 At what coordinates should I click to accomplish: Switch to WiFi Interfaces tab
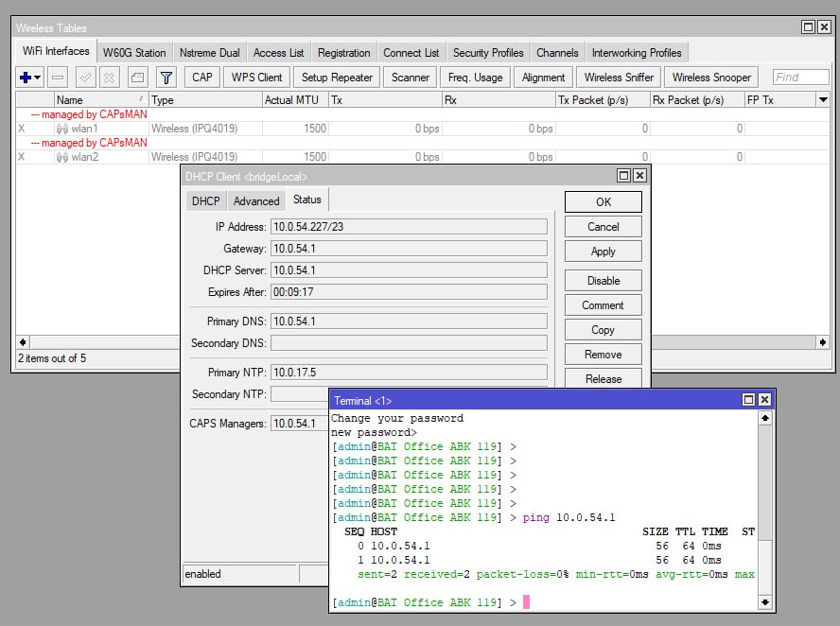pyautogui.click(x=56, y=51)
